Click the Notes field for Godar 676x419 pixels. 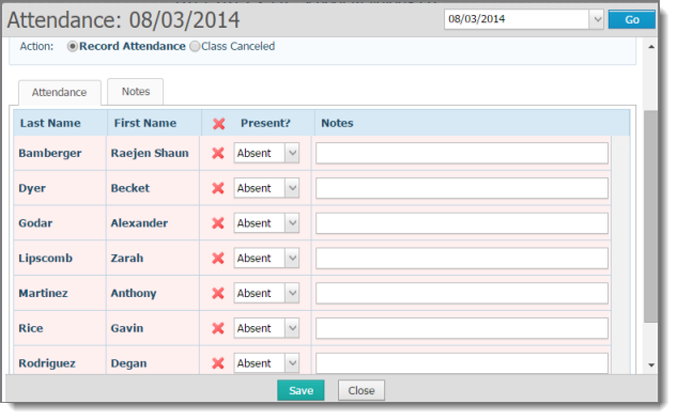462,223
